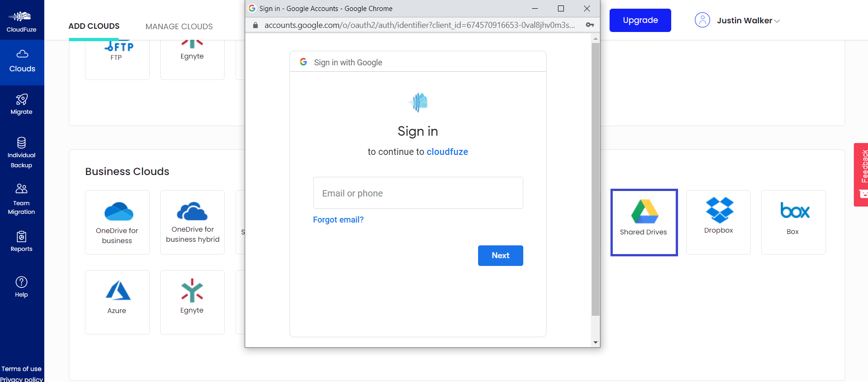Focus the Email or phone field
This screenshot has height=382, width=868.
(418, 193)
